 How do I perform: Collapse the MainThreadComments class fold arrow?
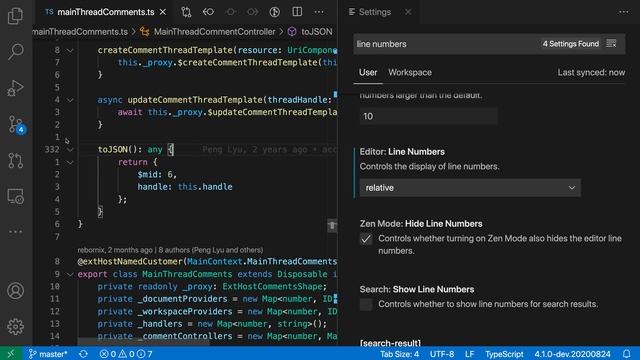pos(70,274)
